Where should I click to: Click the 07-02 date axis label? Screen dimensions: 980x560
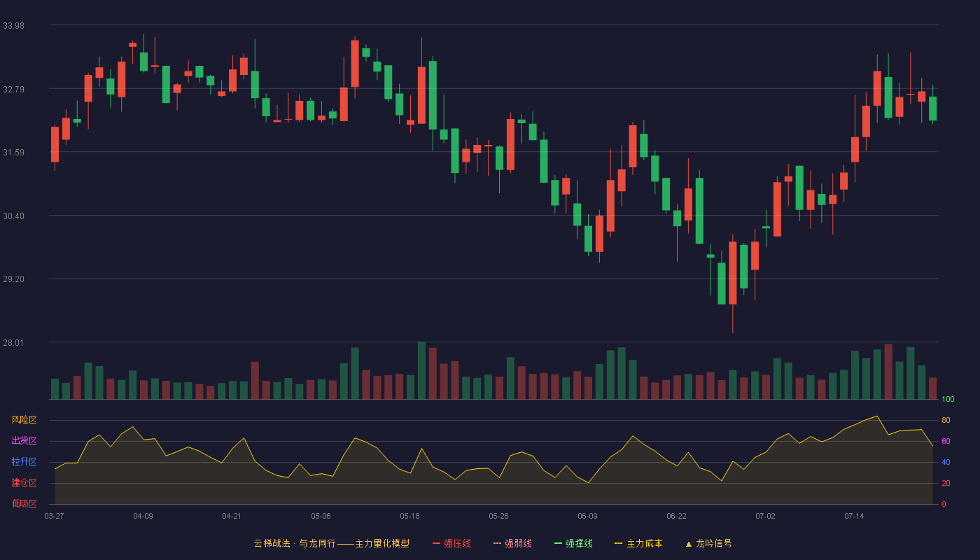click(765, 516)
